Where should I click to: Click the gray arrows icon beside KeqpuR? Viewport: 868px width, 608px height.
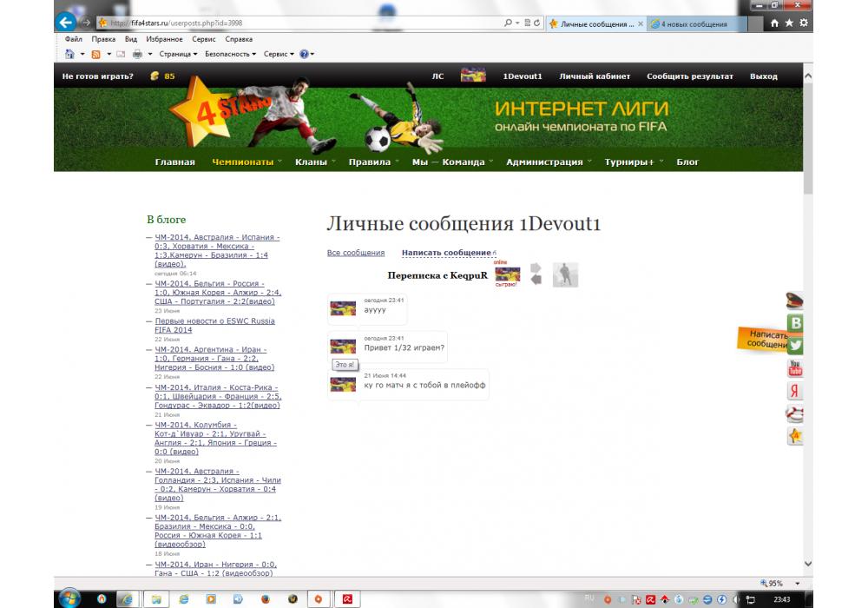tap(536, 274)
